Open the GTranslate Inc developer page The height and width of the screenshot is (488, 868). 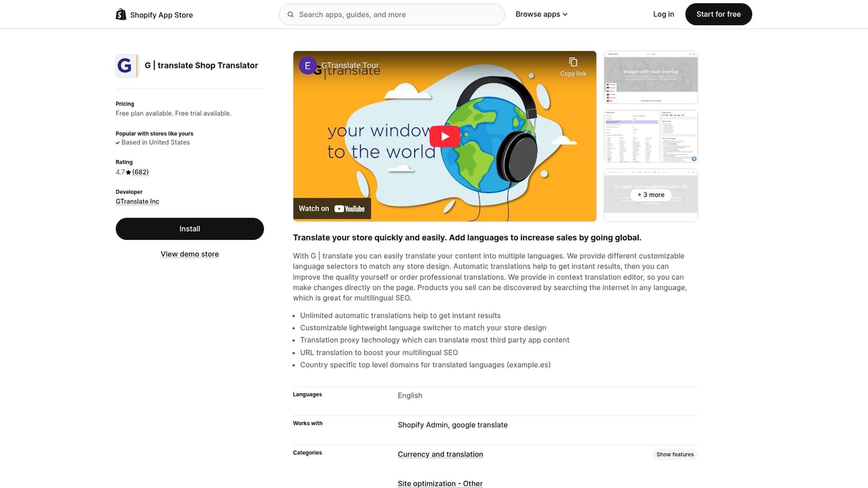[x=137, y=201]
